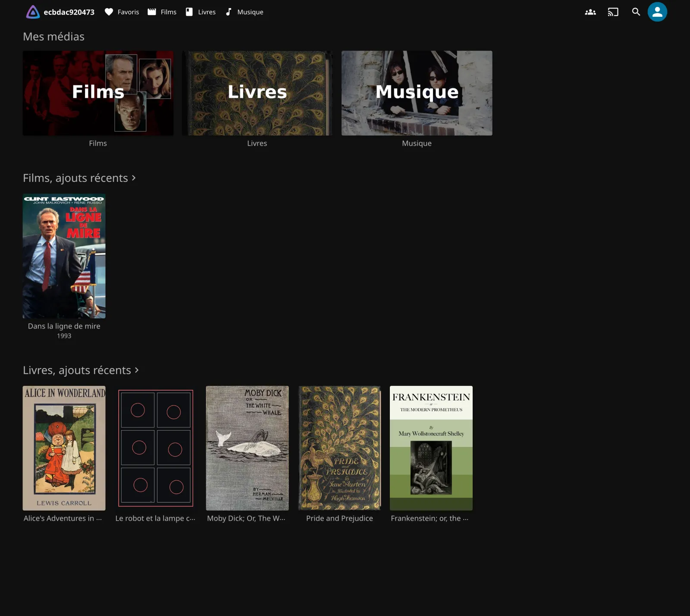This screenshot has height=616, width=690.
Task: Click the Musique caption under library card
Action: [417, 144]
